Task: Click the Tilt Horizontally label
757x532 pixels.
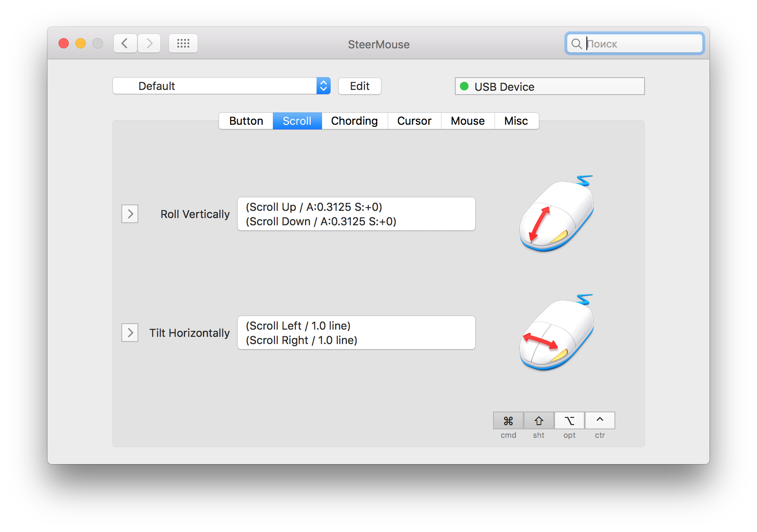Action: click(x=190, y=333)
